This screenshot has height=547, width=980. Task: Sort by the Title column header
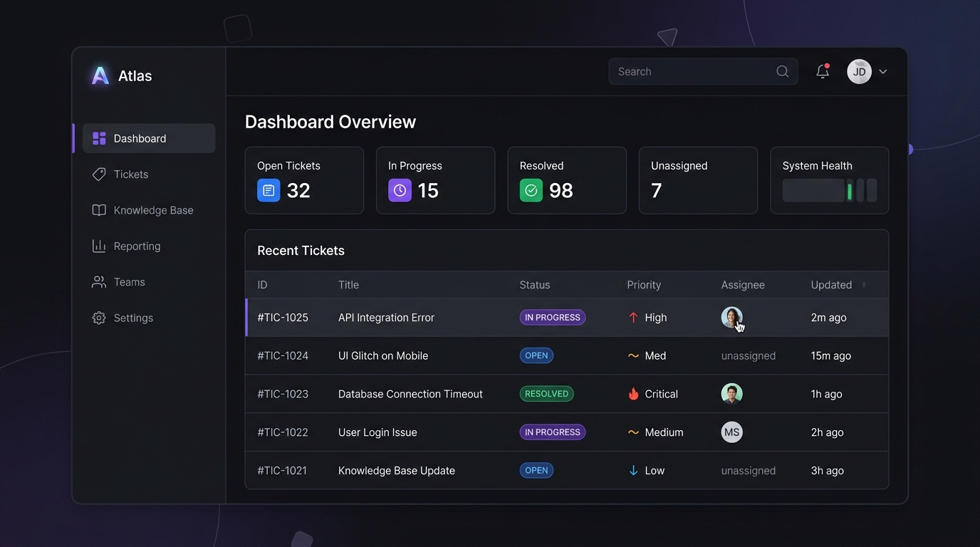point(348,285)
